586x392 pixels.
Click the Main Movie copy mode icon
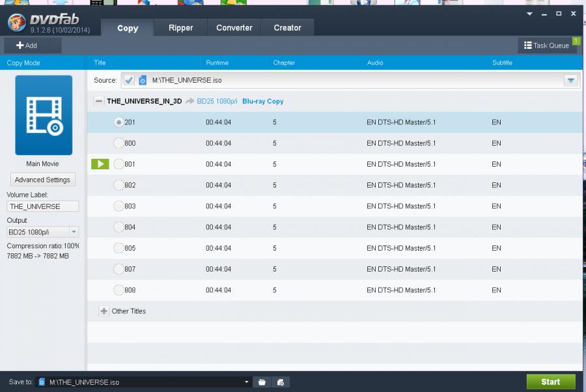coord(44,115)
